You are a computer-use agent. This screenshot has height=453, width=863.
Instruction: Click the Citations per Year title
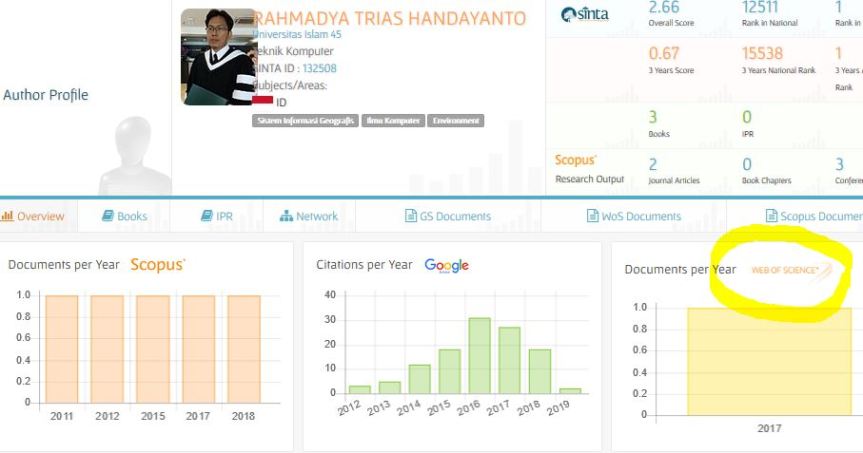[364, 265]
